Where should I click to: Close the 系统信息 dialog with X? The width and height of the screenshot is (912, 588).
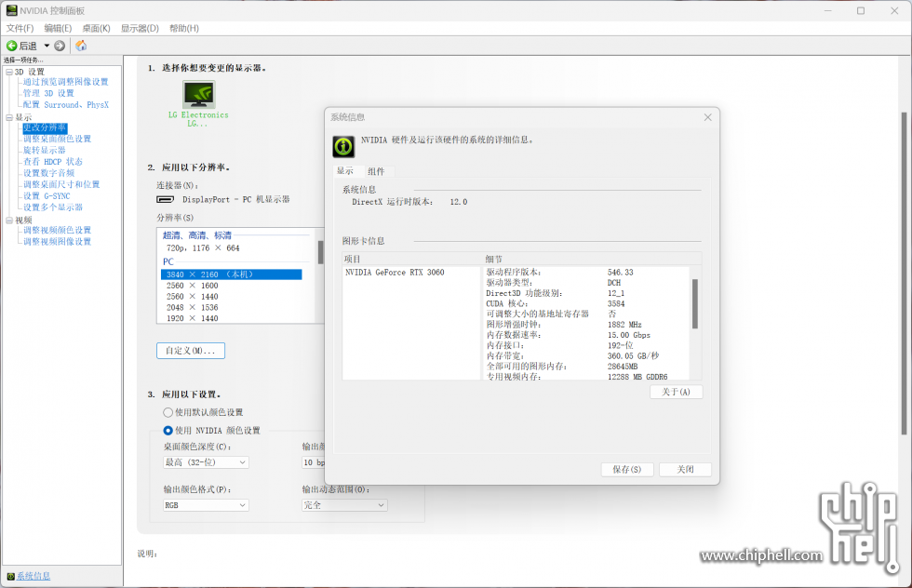click(x=708, y=117)
